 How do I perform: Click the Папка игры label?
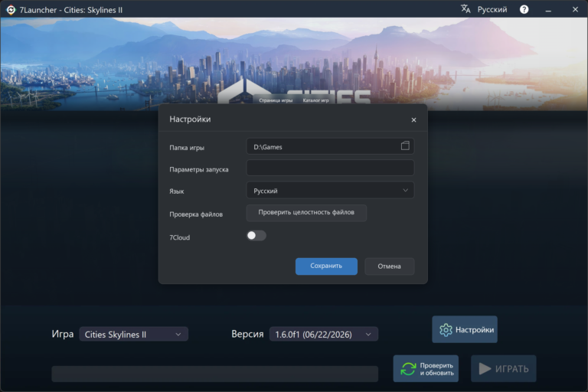pos(187,148)
